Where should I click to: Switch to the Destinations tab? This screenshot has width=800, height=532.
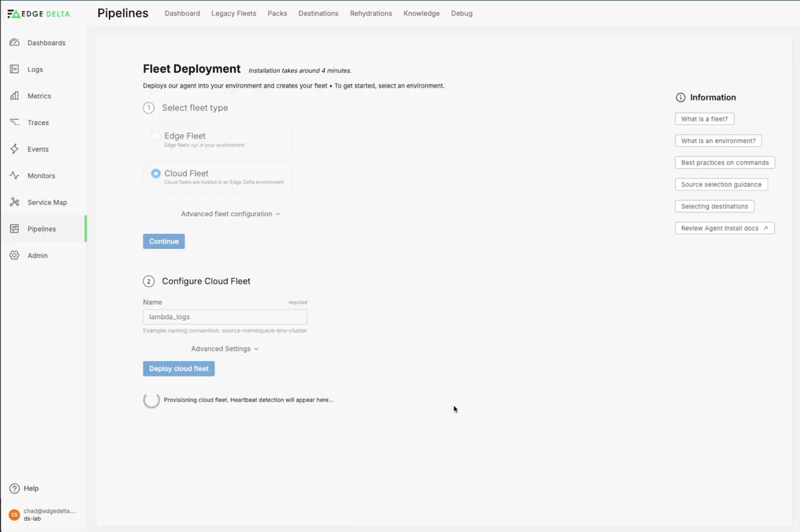click(318, 13)
